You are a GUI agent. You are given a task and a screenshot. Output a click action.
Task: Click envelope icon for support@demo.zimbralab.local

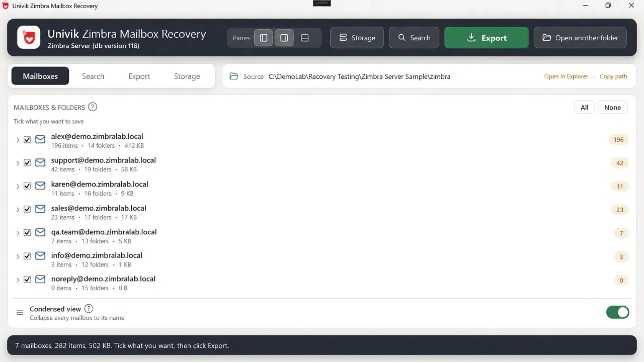click(40, 163)
